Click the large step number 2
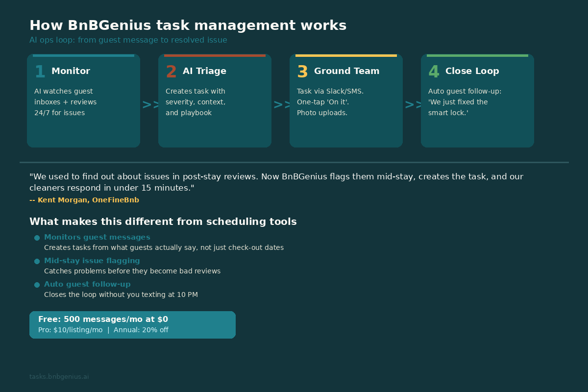The width and height of the screenshot is (588, 392). 171,72
